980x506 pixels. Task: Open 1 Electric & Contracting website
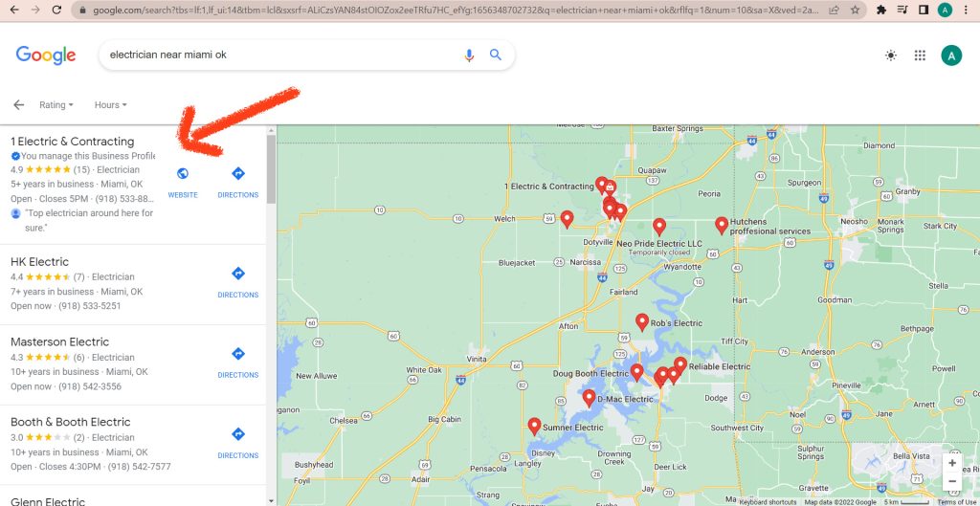[x=183, y=183]
